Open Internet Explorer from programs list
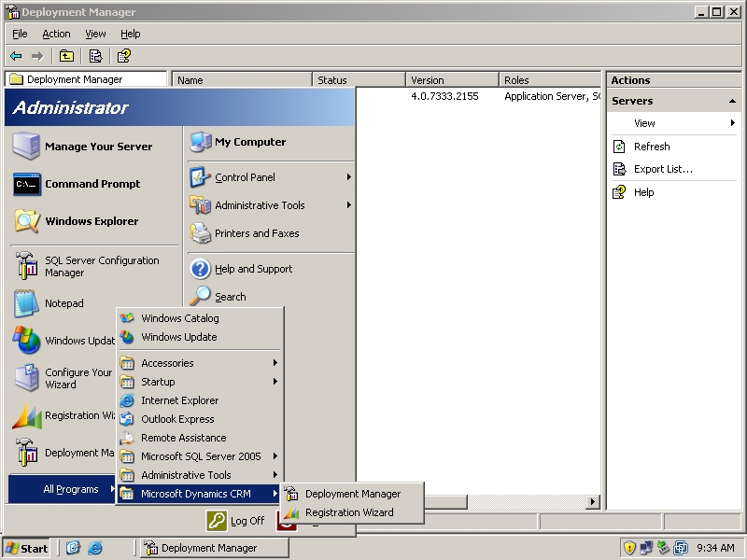Screen dimensions: 747x560 [x=179, y=400]
